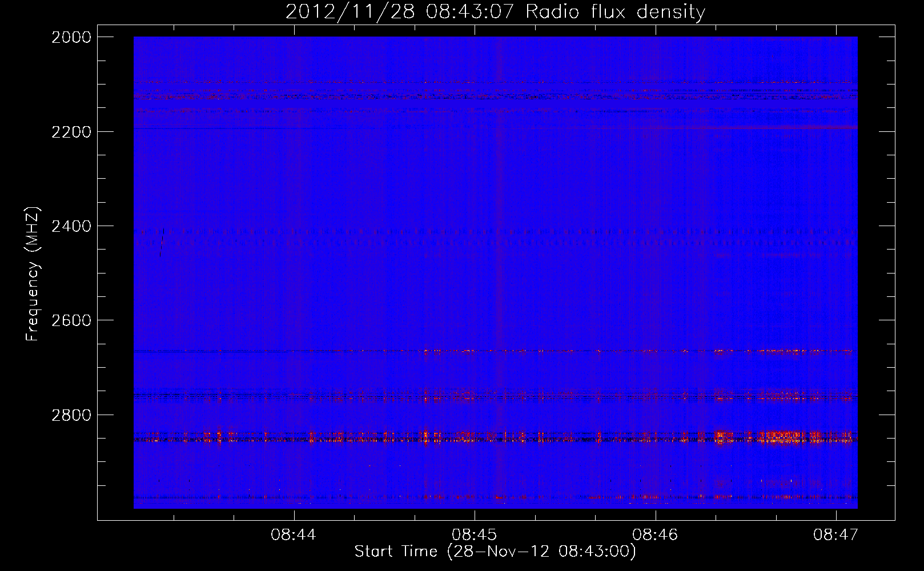Screen dimensions: 924x571
Task: Click the 08:47 time tick label
Action: tap(836, 535)
